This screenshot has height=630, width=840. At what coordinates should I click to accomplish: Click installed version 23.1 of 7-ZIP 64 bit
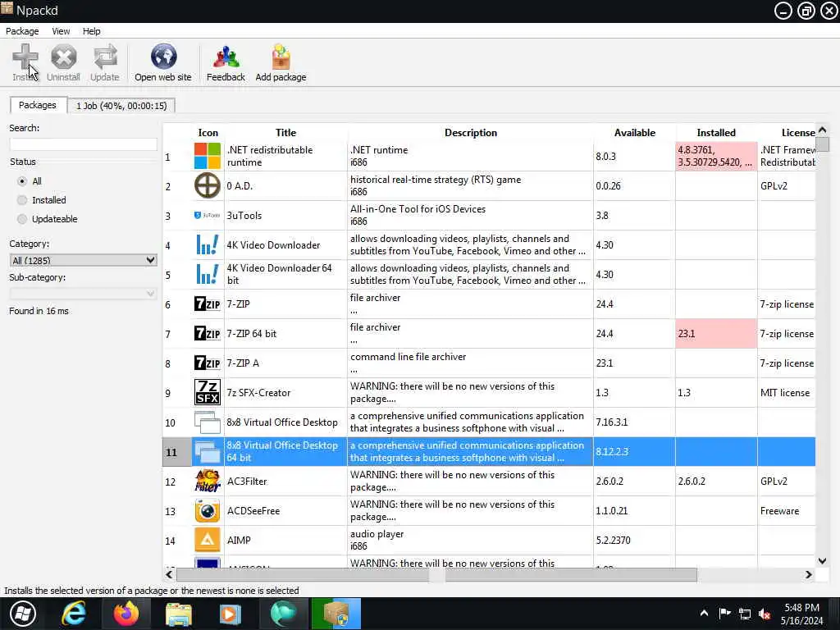(715, 333)
